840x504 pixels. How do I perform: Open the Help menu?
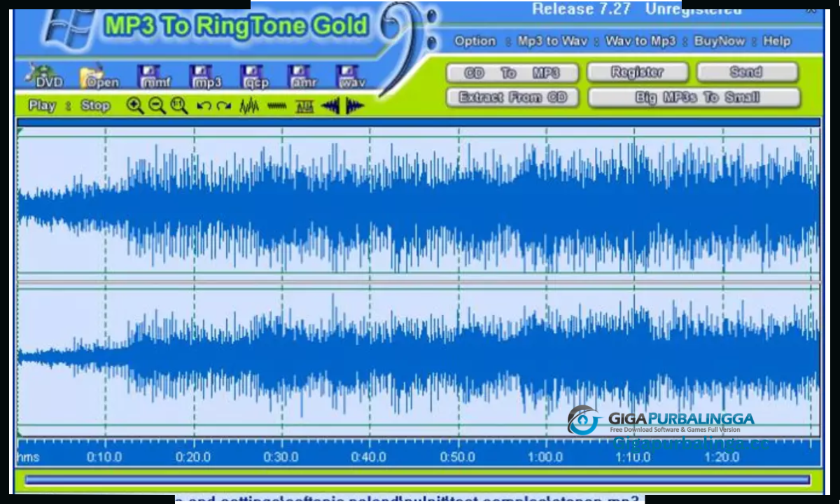[x=776, y=41]
